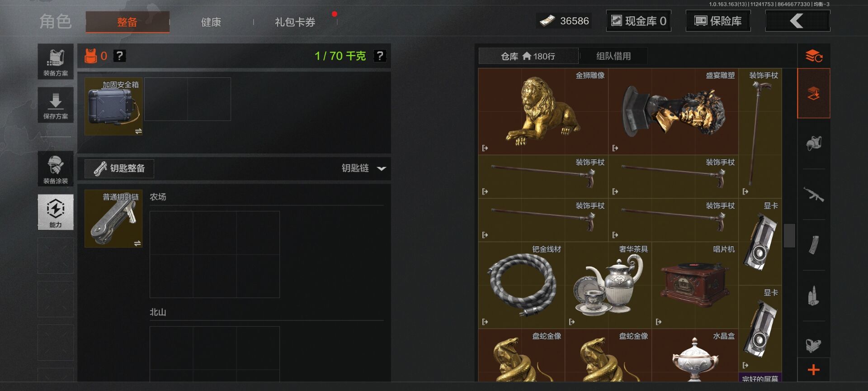Toggle swap arrows on 加固安全箱
Screen dimensions: 868x391
point(138,131)
